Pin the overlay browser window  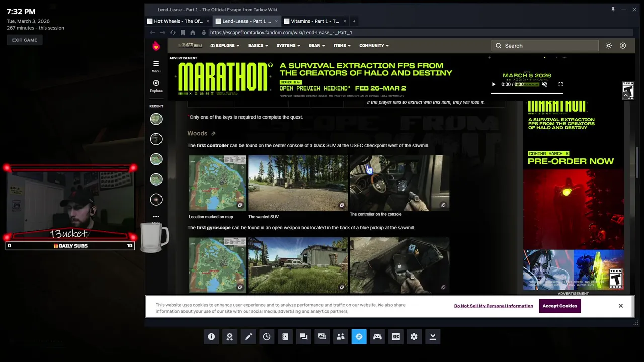(x=613, y=9)
